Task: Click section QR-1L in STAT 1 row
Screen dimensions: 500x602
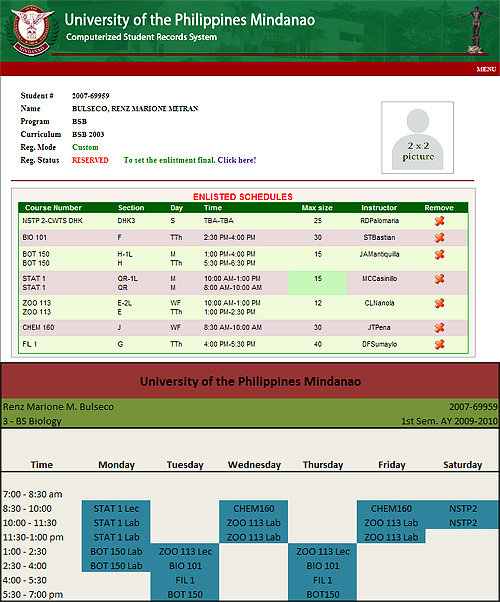Action: [127, 279]
